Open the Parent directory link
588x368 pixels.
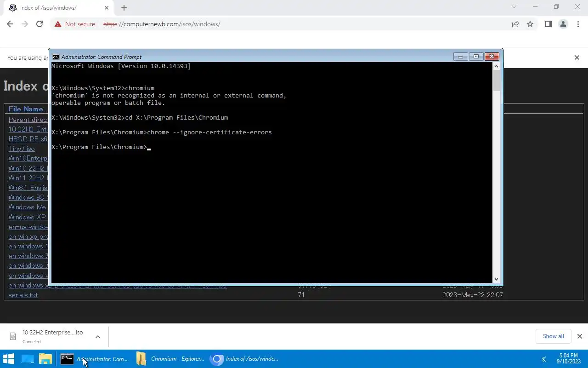[x=28, y=120]
